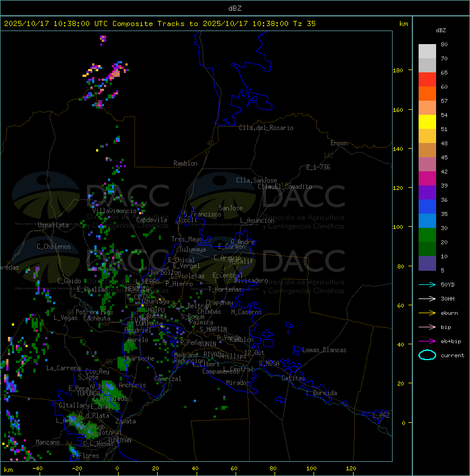Click the pink bip arrow icon
This screenshot has width=470, height=476.
click(x=427, y=327)
